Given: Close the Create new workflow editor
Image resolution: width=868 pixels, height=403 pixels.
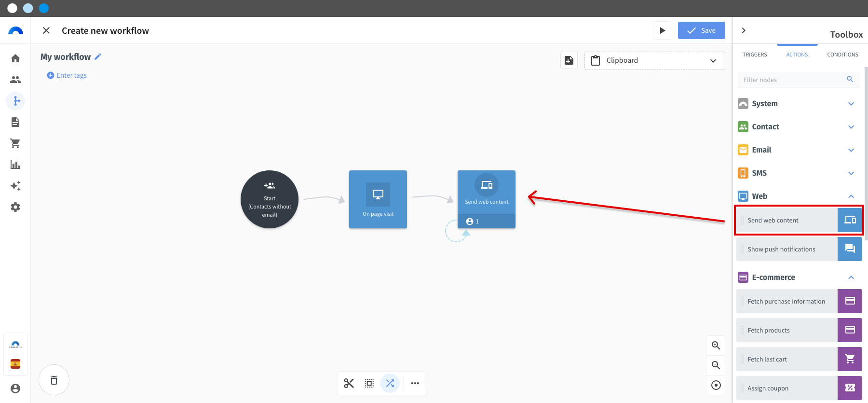Looking at the screenshot, I should click(46, 30).
